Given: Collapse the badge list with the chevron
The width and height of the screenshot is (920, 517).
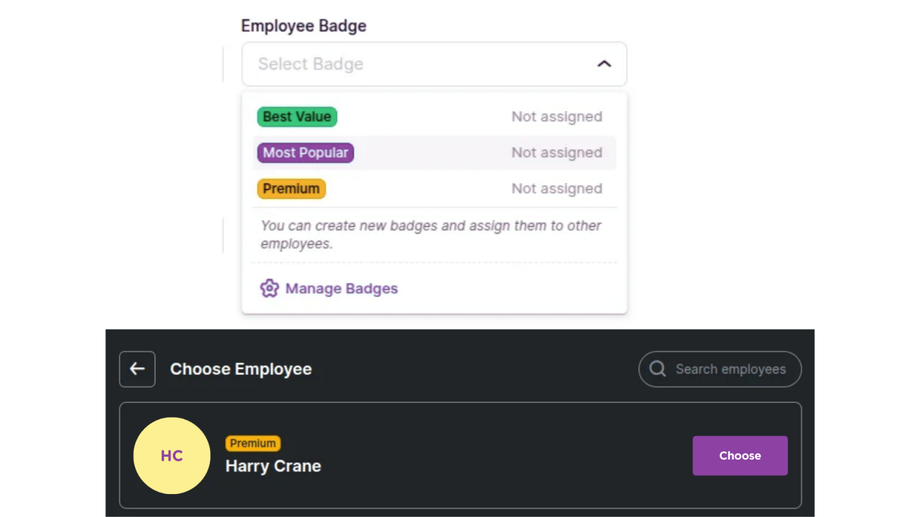Looking at the screenshot, I should 604,64.
